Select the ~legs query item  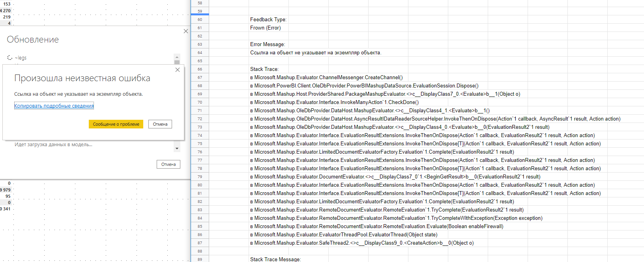(x=21, y=58)
